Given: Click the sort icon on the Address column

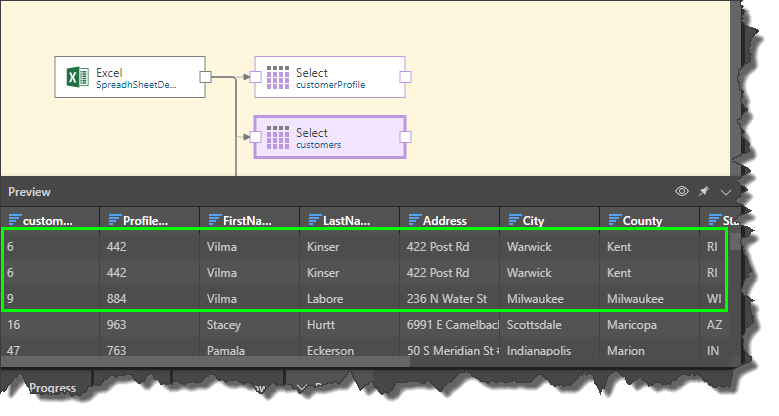Looking at the screenshot, I should [414, 220].
